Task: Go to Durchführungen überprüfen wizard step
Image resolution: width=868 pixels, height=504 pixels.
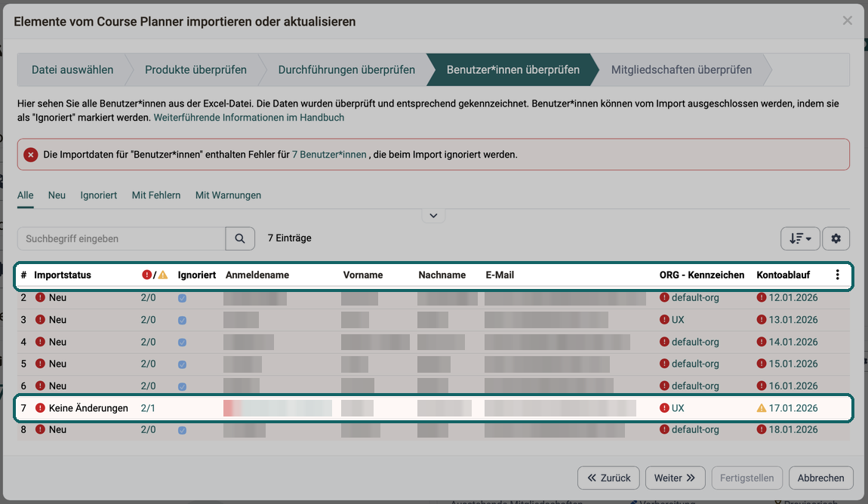Action: click(x=346, y=69)
